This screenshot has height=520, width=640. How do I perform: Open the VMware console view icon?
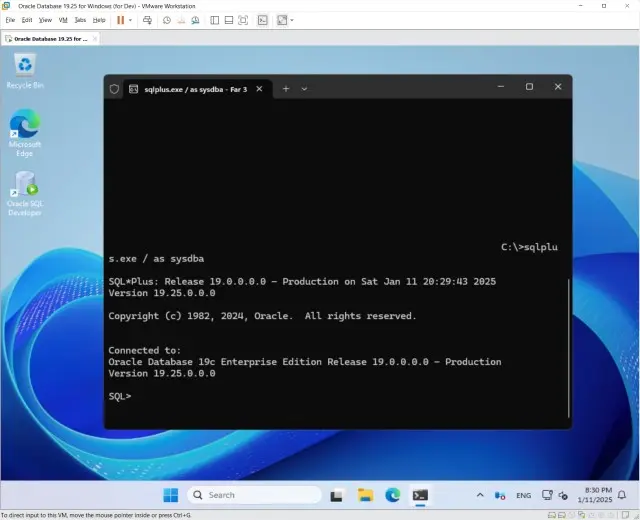click(262, 20)
